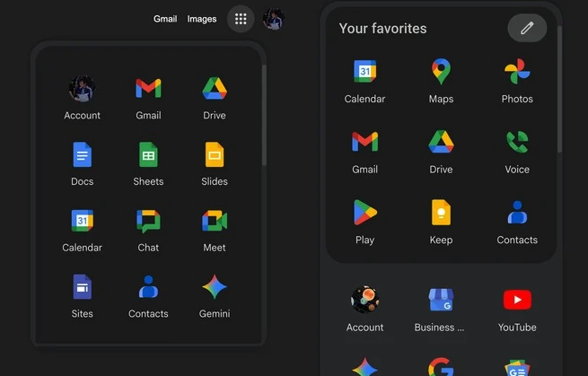Image resolution: width=588 pixels, height=376 pixels.
Task: Open Google Keep app
Action: click(x=441, y=223)
